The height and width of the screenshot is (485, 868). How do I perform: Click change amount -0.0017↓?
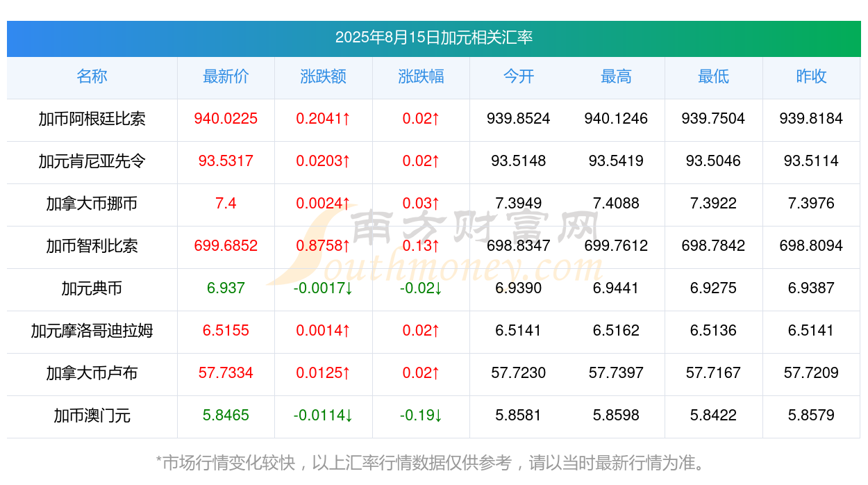324,288
